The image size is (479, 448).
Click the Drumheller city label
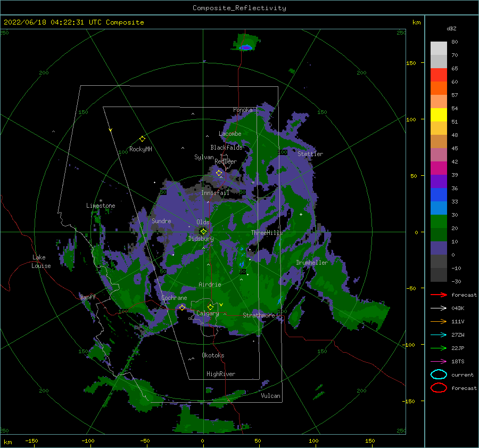coord(312,263)
